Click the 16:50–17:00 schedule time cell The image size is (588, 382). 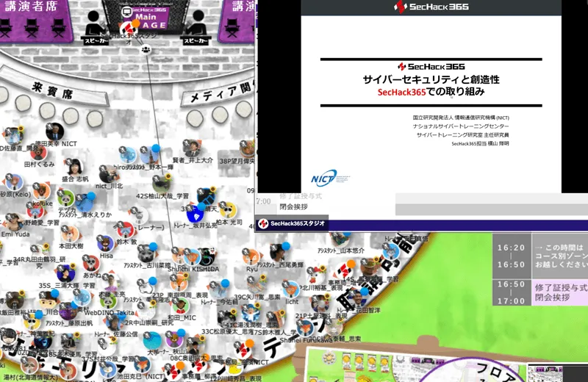[511, 292]
